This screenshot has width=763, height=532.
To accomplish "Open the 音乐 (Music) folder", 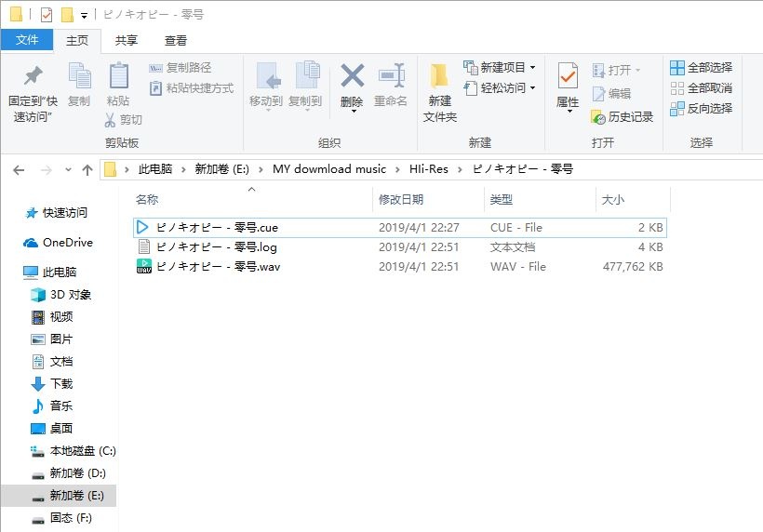I will coord(52,406).
